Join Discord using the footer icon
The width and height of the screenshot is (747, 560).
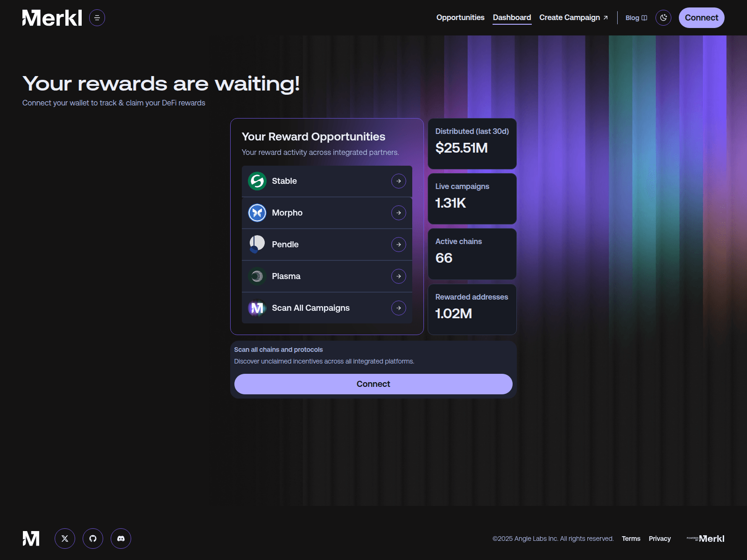[120, 538]
